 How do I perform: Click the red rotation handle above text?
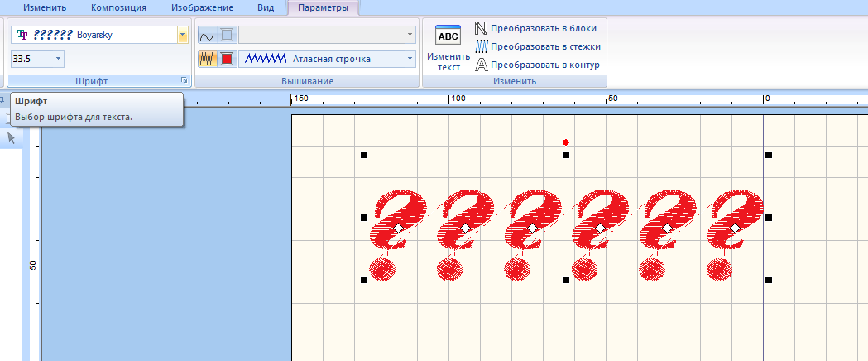point(566,142)
